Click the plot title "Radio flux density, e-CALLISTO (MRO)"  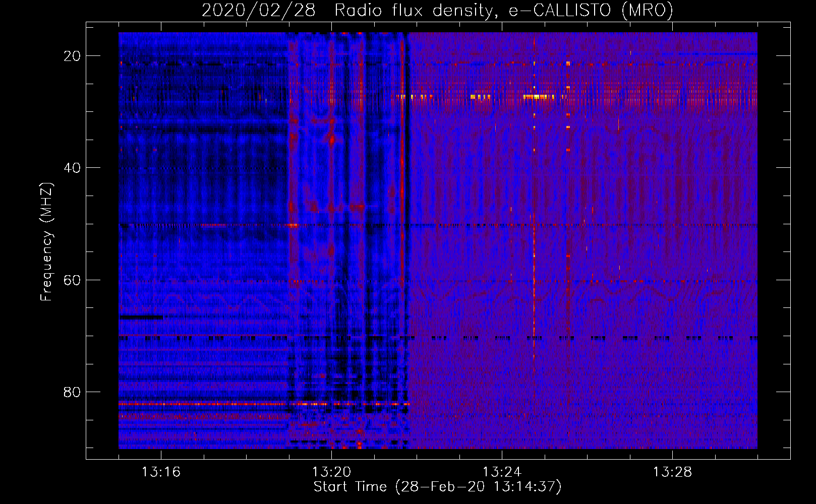coord(504,11)
